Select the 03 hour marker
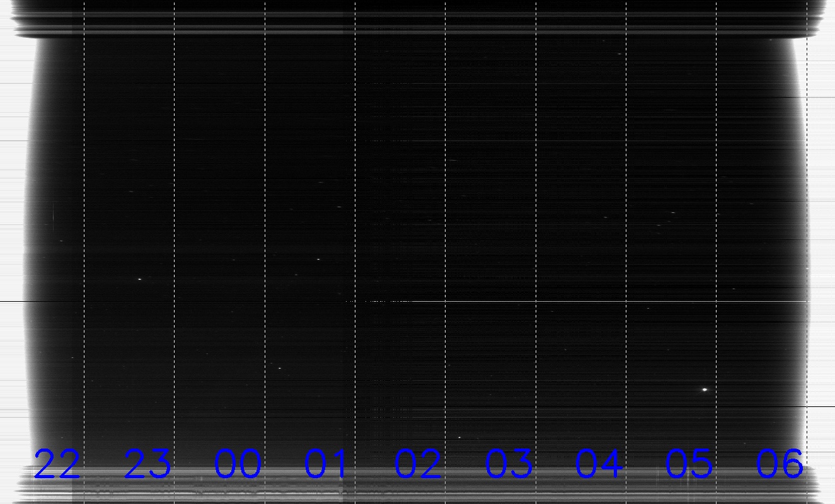835x504 pixels. 509,464
